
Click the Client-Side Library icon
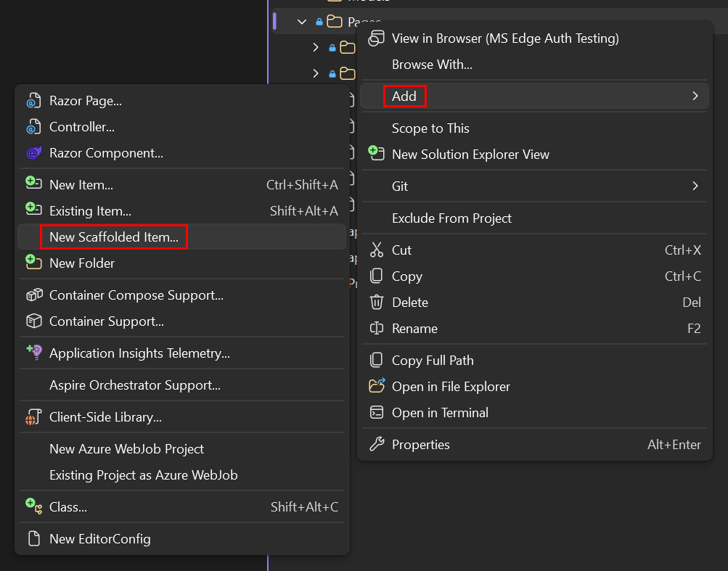[x=33, y=417]
